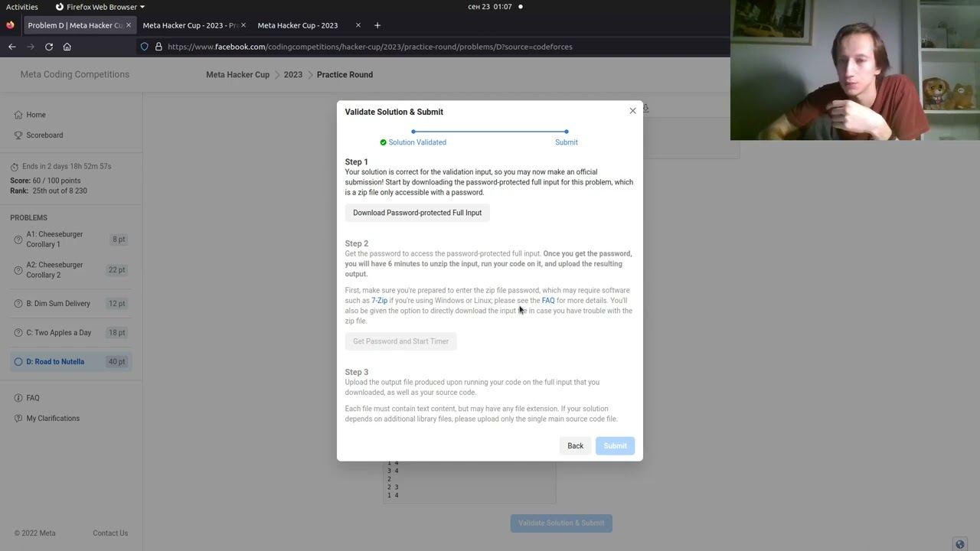
Task: Select problem A2: Cheeseburger Corollary 2
Action: pos(71,270)
